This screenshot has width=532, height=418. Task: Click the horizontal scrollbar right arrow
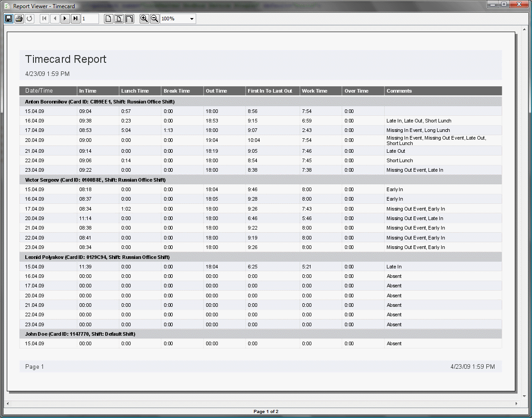pyautogui.click(x=516, y=404)
